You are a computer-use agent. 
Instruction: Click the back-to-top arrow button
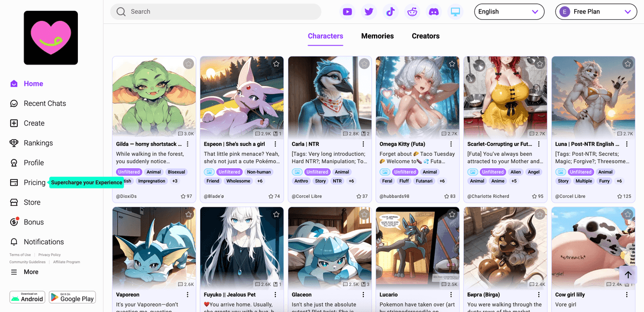click(x=628, y=274)
